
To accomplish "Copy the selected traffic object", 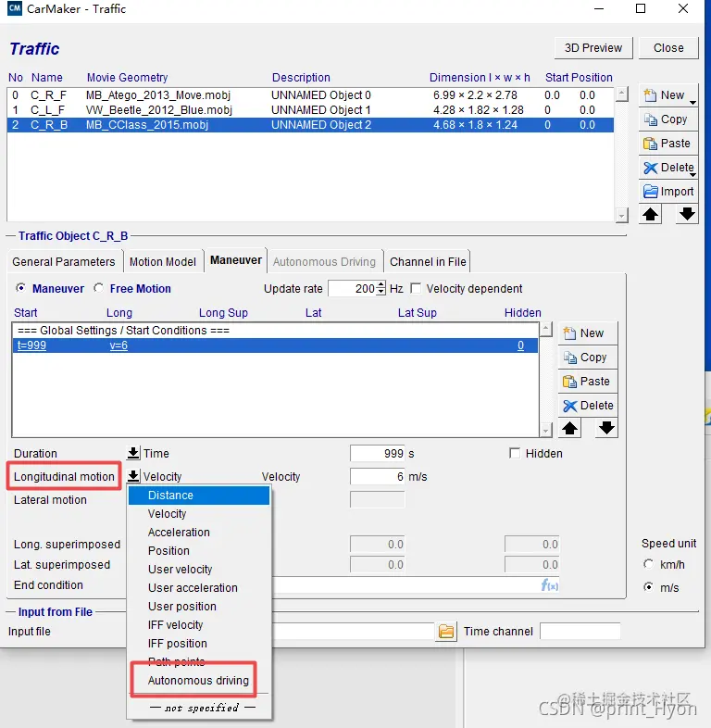I will pos(668,119).
